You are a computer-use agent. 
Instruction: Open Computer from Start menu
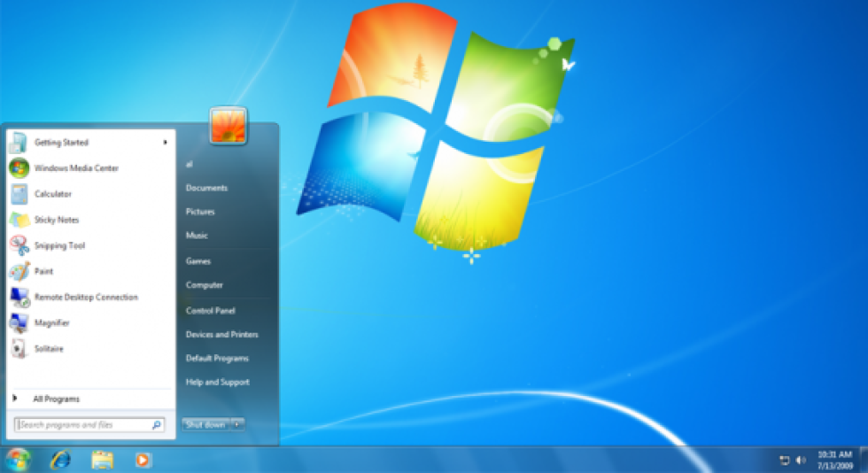(x=205, y=284)
